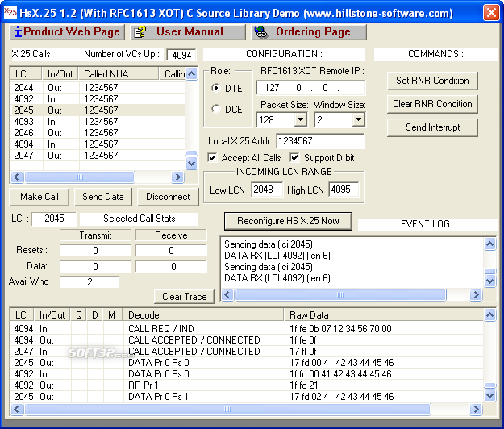Click left arrow of Event Log horizontal scrollbar
504x429 pixels.
227,294
